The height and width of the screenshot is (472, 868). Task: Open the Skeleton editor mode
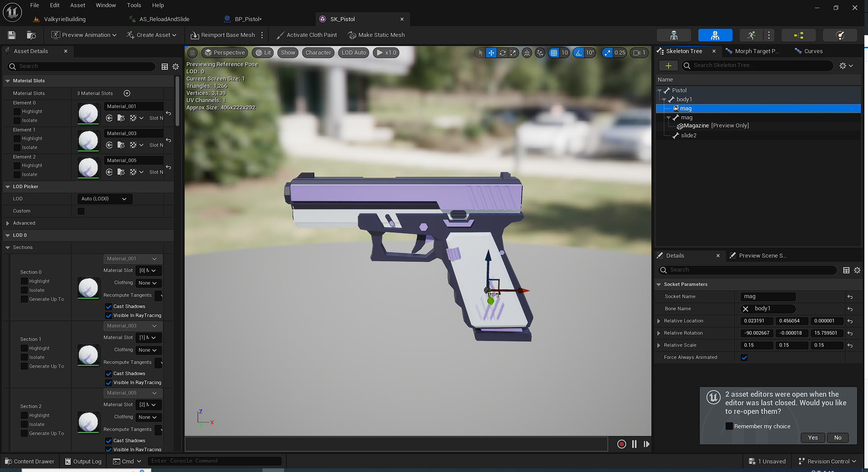coord(674,35)
